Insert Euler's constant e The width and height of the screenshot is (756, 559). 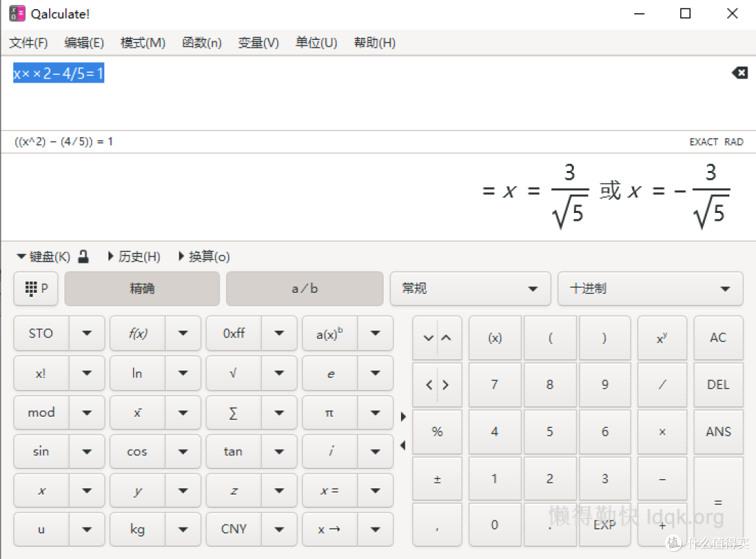pyautogui.click(x=330, y=373)
